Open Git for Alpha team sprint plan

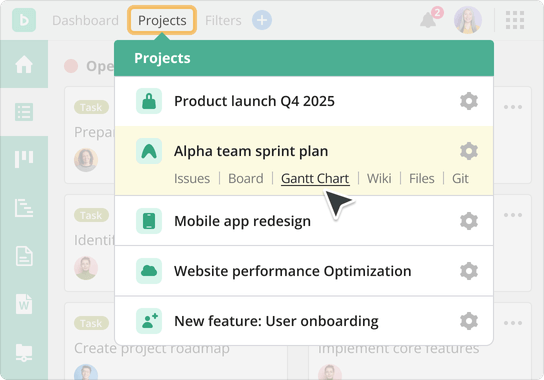460,178
